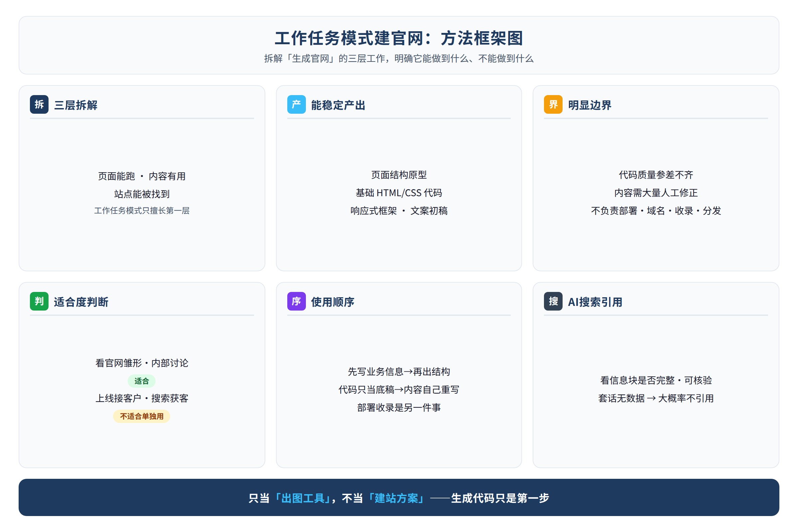Click the line 响应式框架 · 文案初稿

399,211
